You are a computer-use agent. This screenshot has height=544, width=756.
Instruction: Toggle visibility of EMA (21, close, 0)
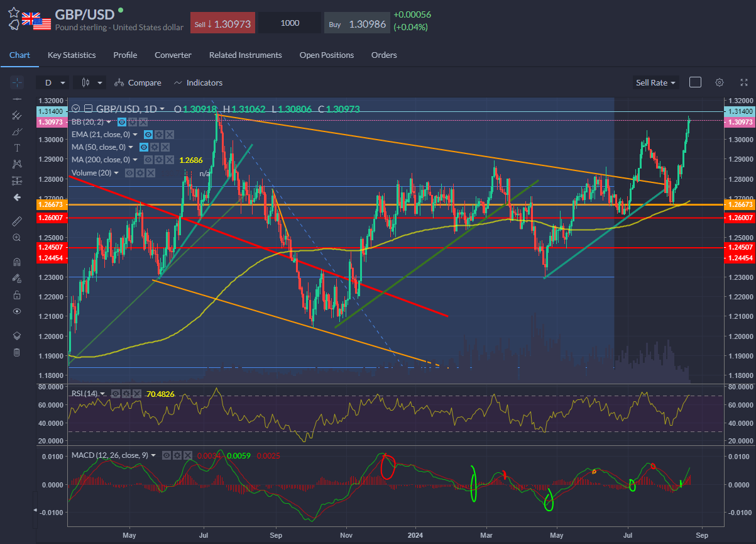pyautogui.click(x=148, y=135)
